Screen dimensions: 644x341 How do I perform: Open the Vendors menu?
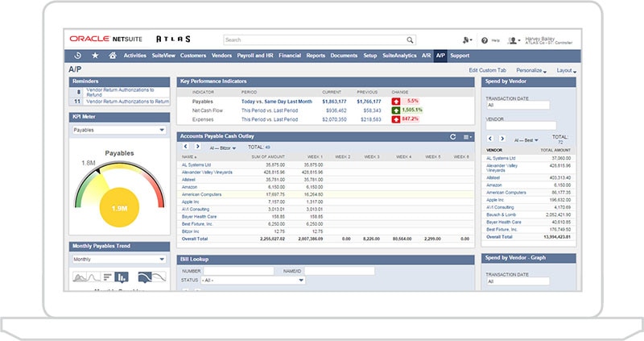[x=223, y=56]
